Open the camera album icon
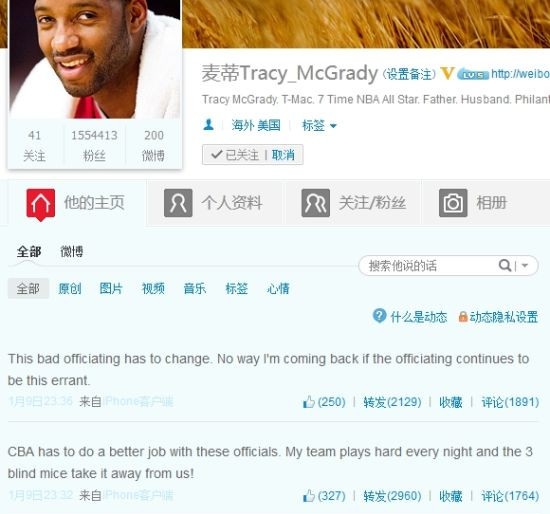The height and width of the screenshot is (514, 550). click(453, 203)
